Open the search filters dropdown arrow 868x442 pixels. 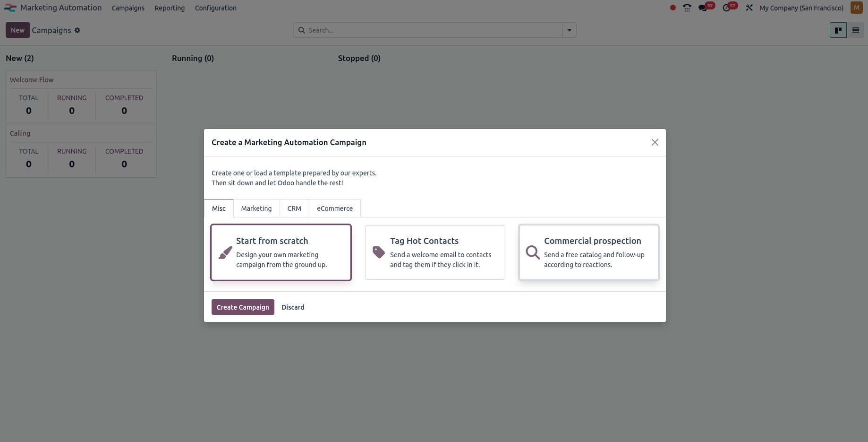tap(569, 30)
